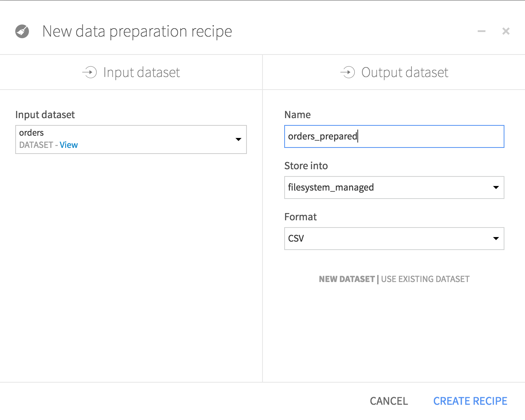Click the CANCEL button
Viewport: 525px width, 420px height.
(x=388, y=401)
